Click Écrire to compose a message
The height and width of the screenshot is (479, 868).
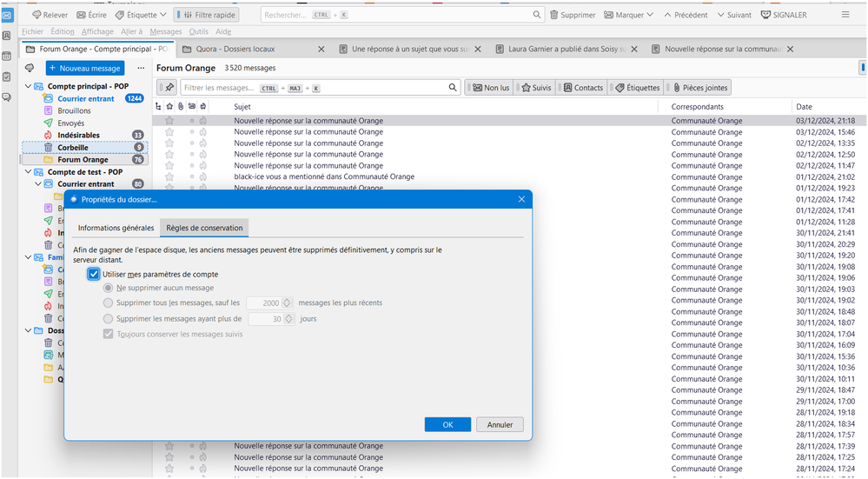click(92, 15)
